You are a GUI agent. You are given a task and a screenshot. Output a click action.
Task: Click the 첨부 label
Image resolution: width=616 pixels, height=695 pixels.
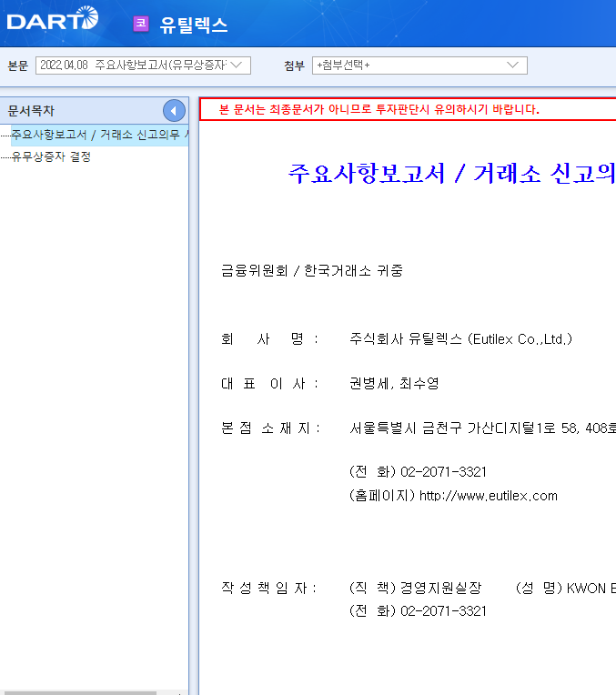pos(294,65)
